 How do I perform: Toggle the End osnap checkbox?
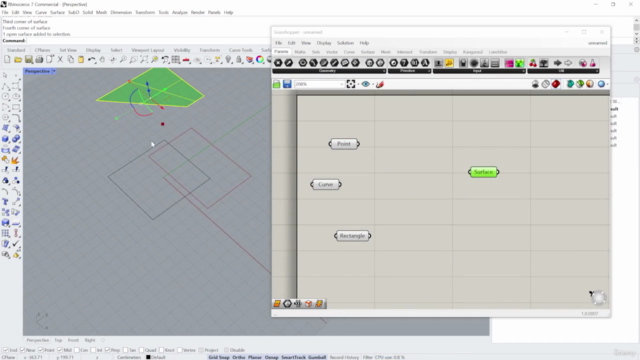(5, 350)
